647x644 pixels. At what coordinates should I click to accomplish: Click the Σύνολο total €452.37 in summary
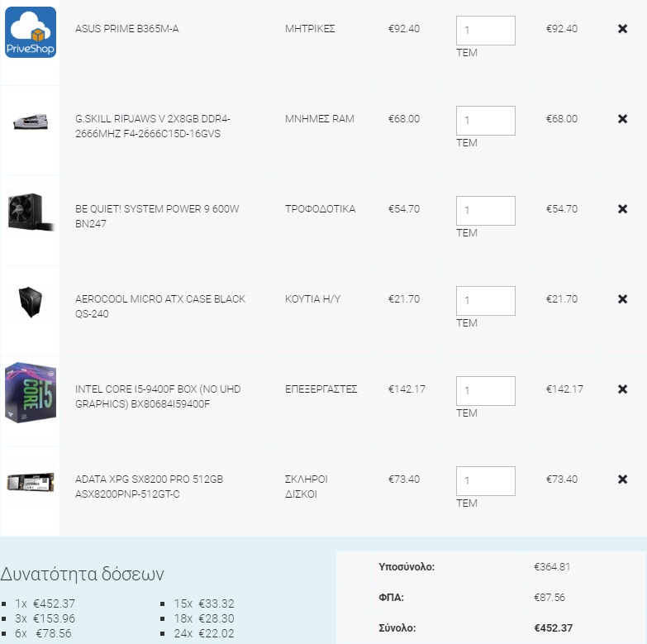(x=553, y=628)
